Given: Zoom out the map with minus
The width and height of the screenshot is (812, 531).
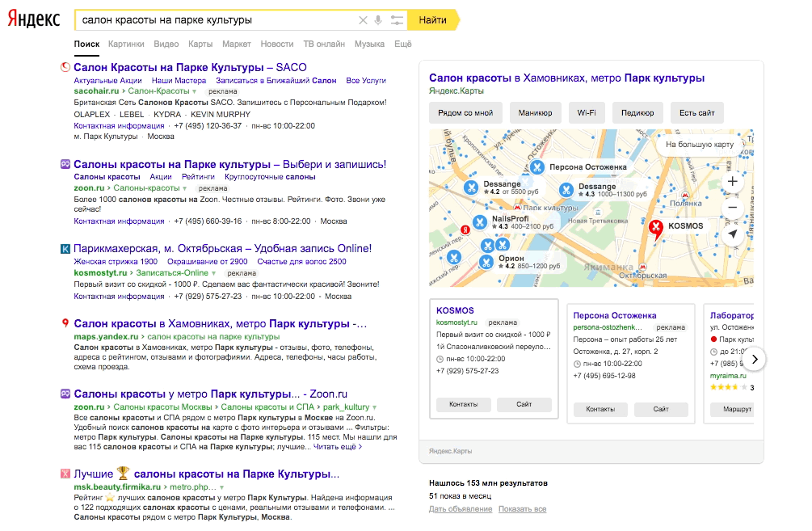Looking at the screenshot, I should (732, 208).
